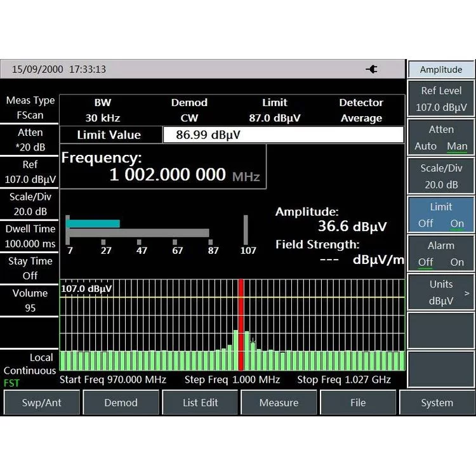Image resolution: width=476 pixels, height=476 pixels.
Task: Click the Dwell Time 100.000 ms panel
Action: (30, 236)
